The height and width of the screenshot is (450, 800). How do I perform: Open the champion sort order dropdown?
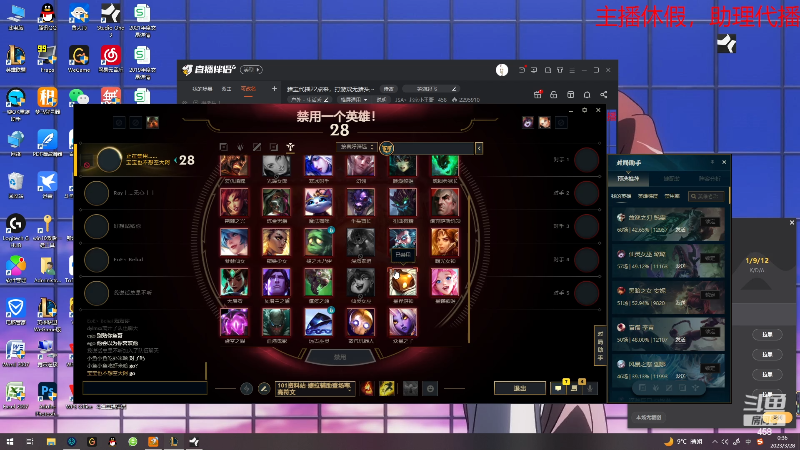tap(357, 147)
